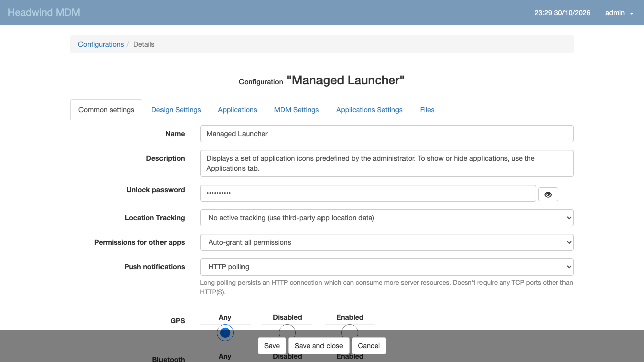This screenshot has width=644, height=362.
Task: Click the Save button
Action: point(272,346)
